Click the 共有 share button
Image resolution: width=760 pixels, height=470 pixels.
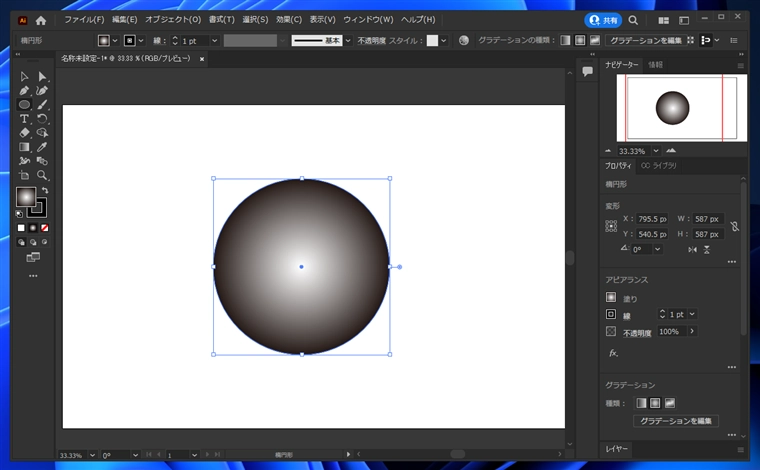(603, 20)
